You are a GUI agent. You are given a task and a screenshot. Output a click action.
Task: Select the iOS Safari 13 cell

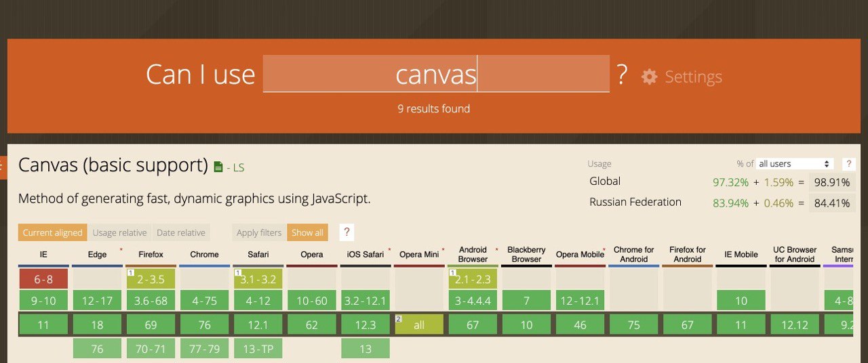[x=366, y=349]
